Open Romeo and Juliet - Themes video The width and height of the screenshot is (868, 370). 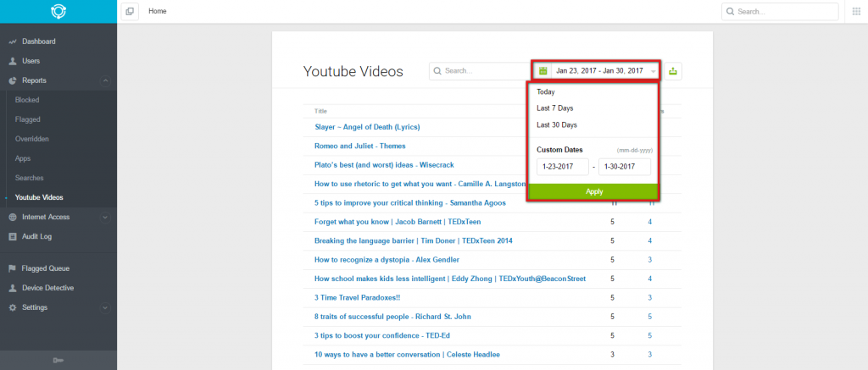359,146
